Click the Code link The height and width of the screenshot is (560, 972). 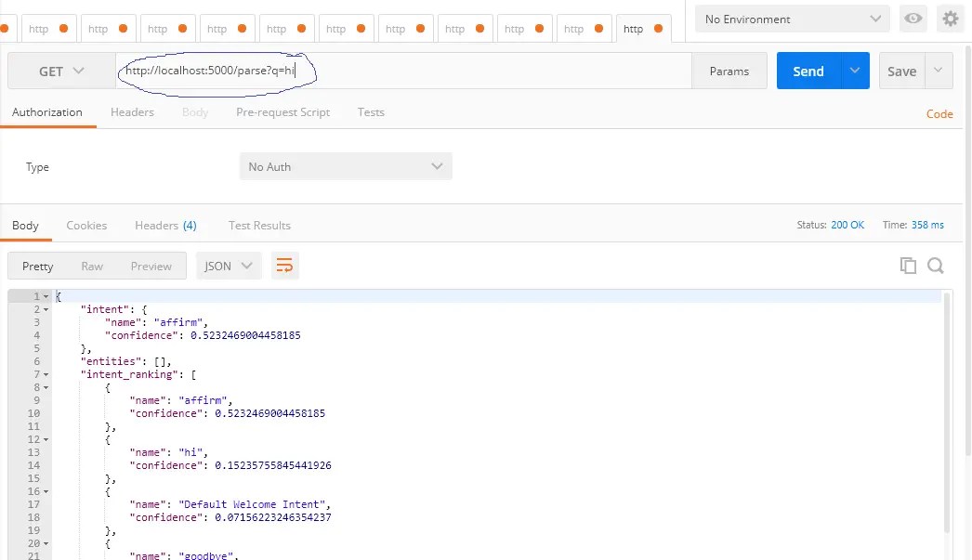point(939,112)
